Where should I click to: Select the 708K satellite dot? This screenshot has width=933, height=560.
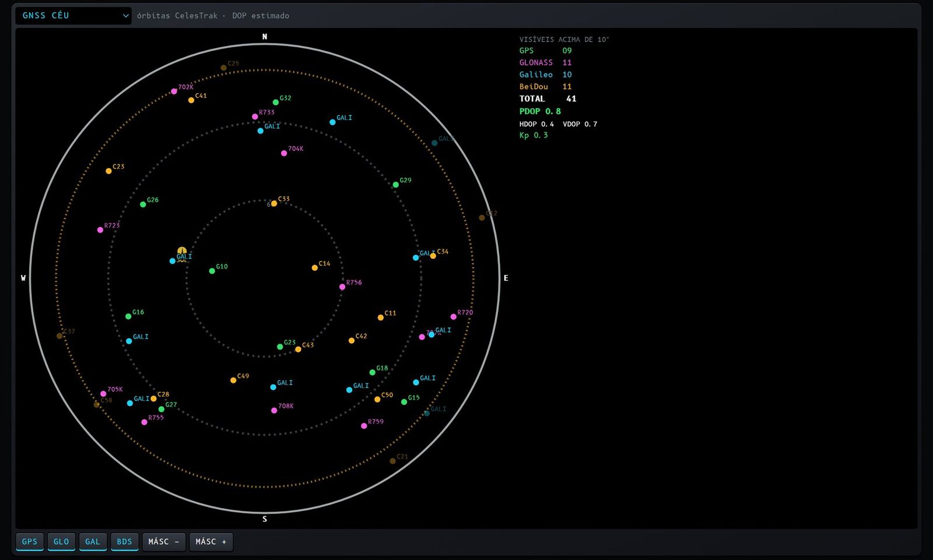coord(274,411)
